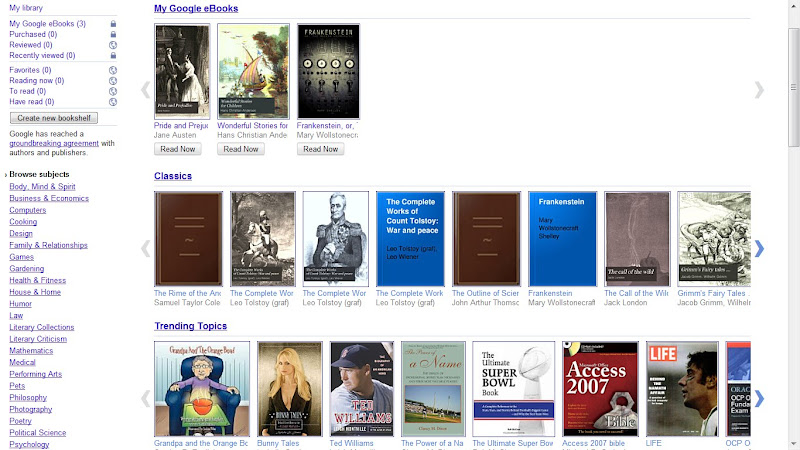Browse House & Home subject
The height and width of the screenshot is (450, 800).
[x=35, y=292]
